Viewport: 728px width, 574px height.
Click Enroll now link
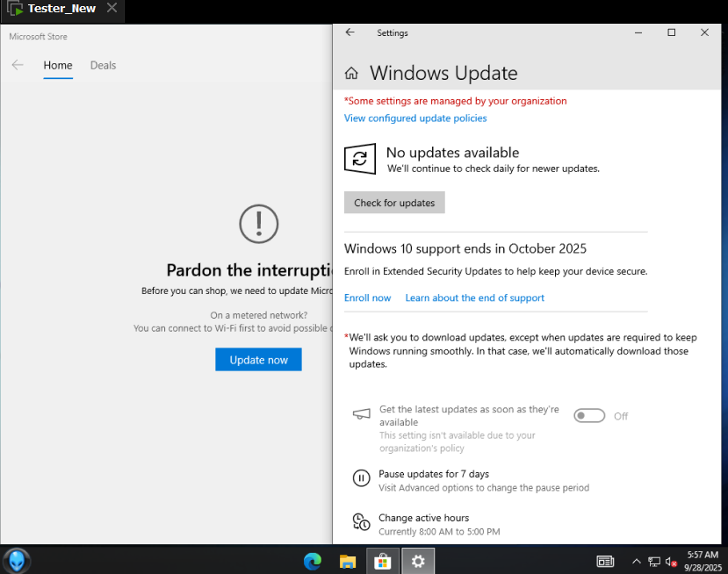pyautogui.click(x=367, y=298)
